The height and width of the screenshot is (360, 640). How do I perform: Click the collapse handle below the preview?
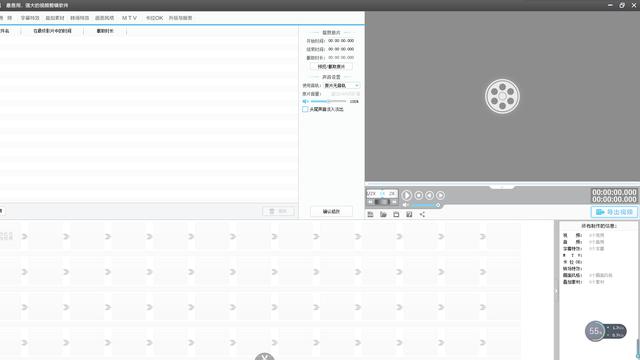point(502,187)
